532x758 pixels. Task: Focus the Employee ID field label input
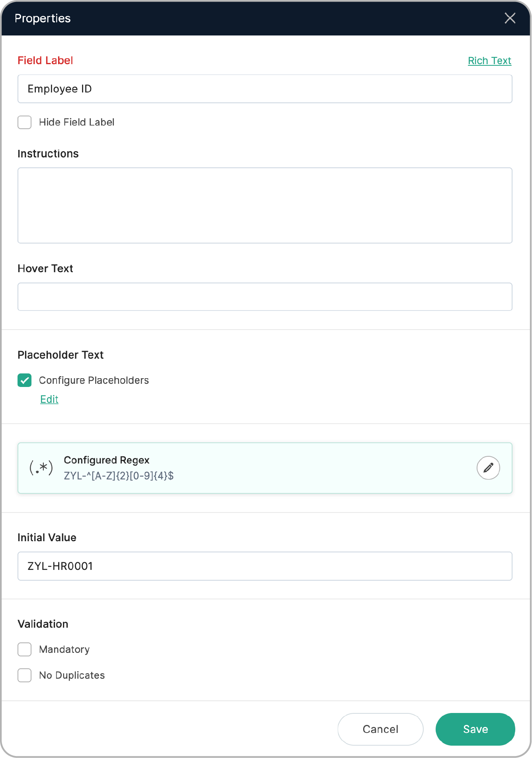point(265,89)
